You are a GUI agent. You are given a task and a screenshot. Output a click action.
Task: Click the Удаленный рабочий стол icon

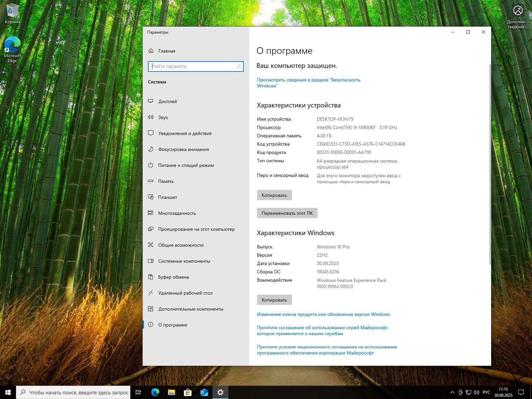[x=151, y=293]
